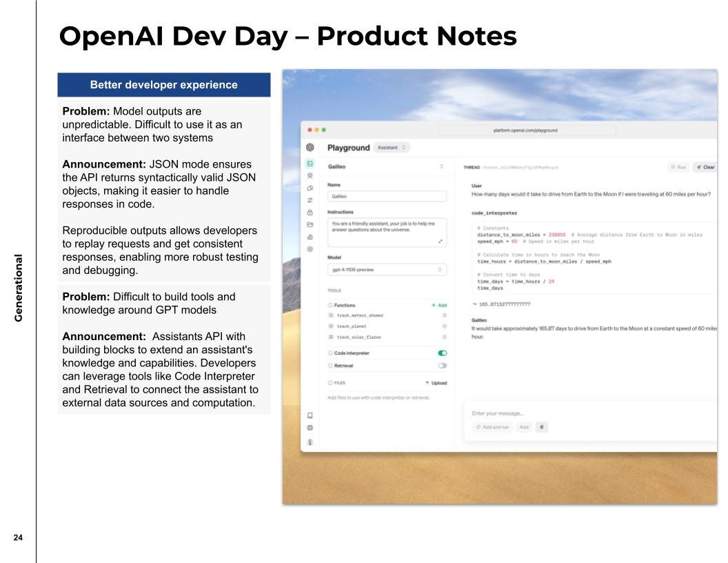This screenshot has height=563, width=728.
Task: Click the Name input field containing Galileo
Action: click(x=387, y=196)
